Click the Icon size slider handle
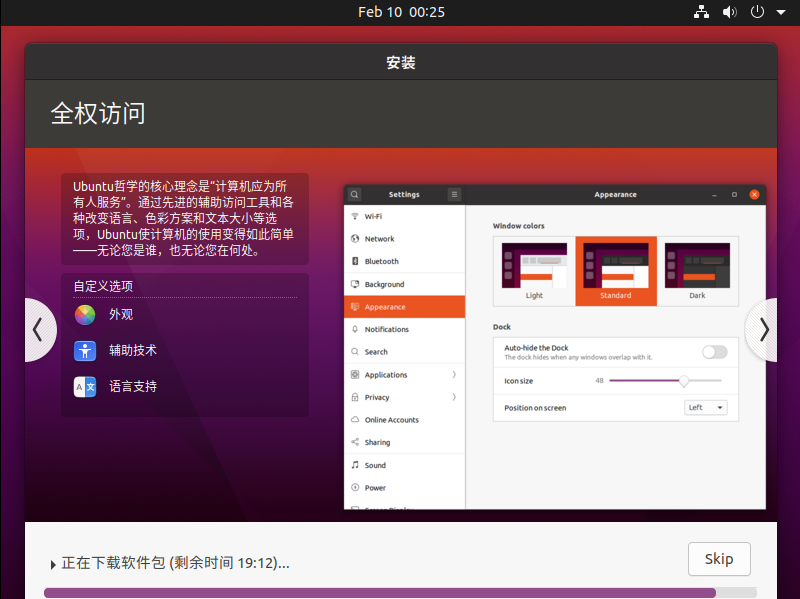Image resolution: width=800 pixels, height=599 pixels. point(683,381)
